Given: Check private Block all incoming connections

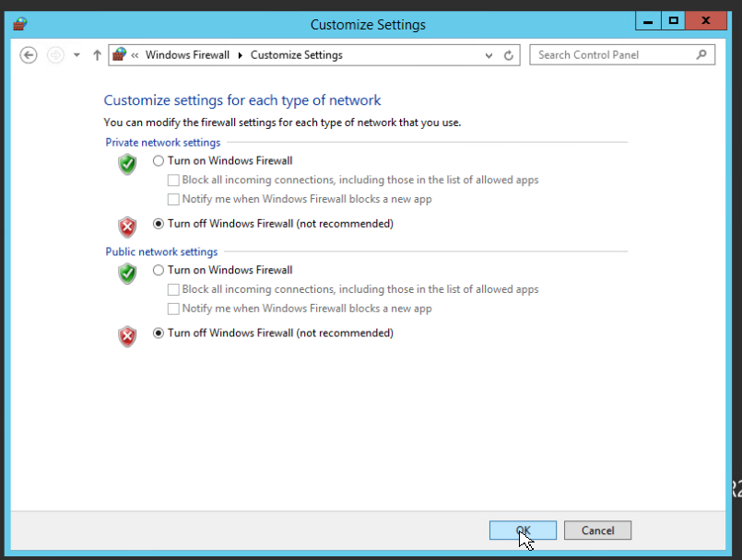Looking at the screenshot, I should click(173, 181).
